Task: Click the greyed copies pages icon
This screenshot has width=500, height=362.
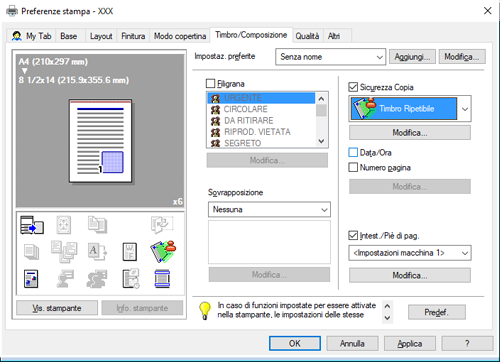Action: [97, 225]
